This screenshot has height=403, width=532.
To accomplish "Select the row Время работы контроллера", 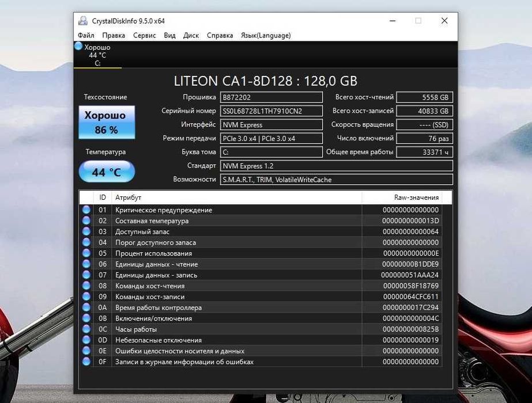I will coord(261,307).
